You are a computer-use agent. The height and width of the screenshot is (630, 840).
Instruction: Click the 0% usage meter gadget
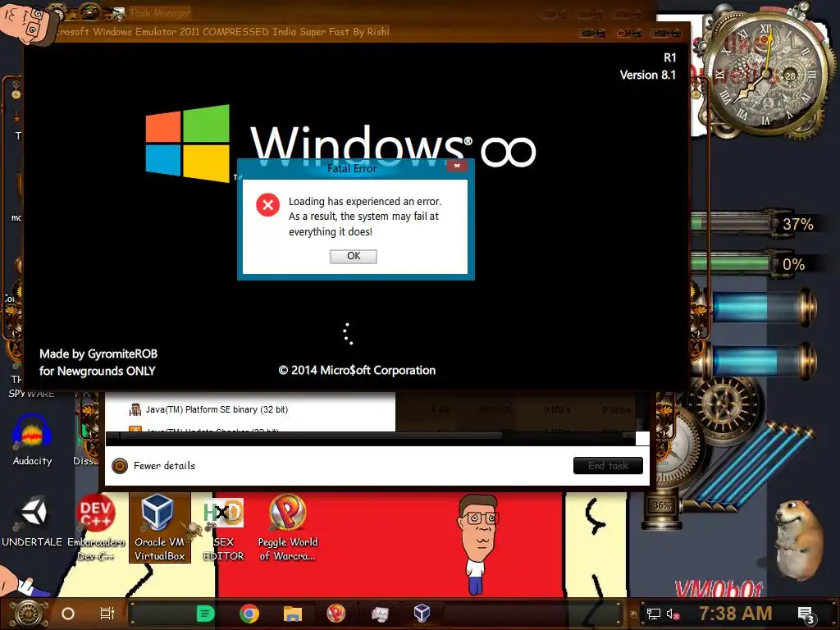click(756, 264)
